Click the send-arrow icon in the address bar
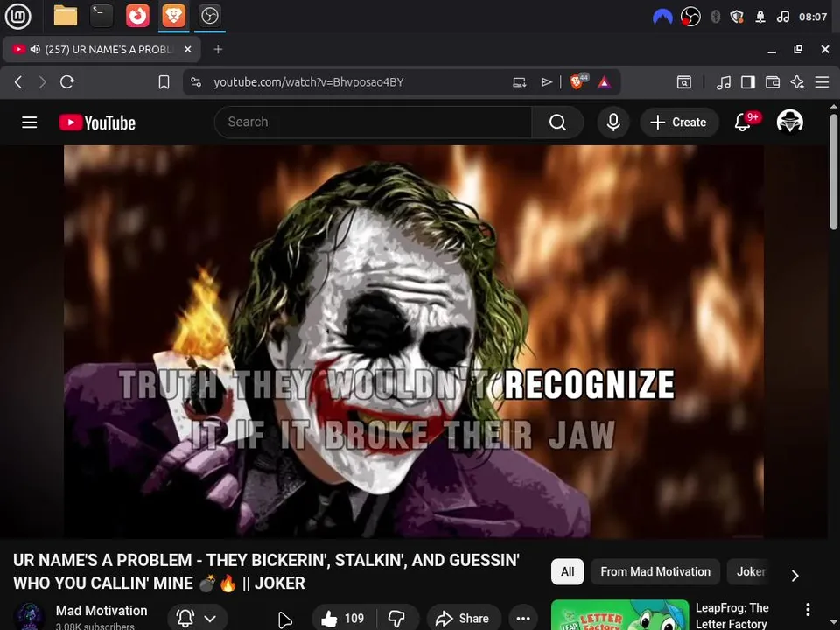 pos(546,82)
